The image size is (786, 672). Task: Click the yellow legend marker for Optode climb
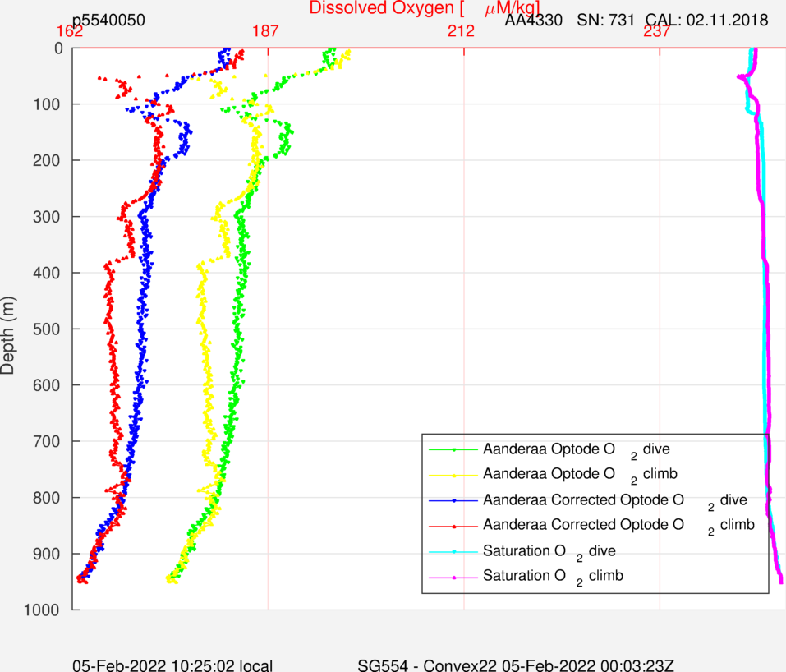(453, 476)
